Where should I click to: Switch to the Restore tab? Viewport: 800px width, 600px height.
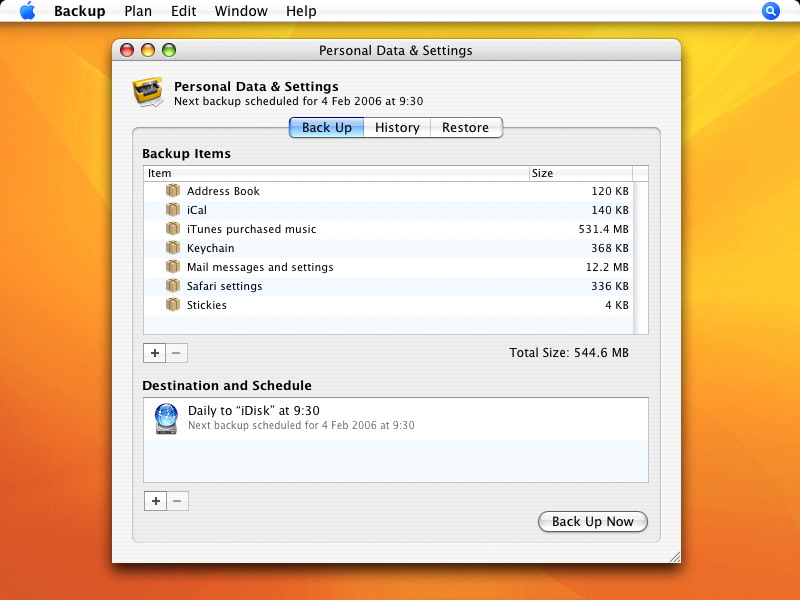(465, 127)
